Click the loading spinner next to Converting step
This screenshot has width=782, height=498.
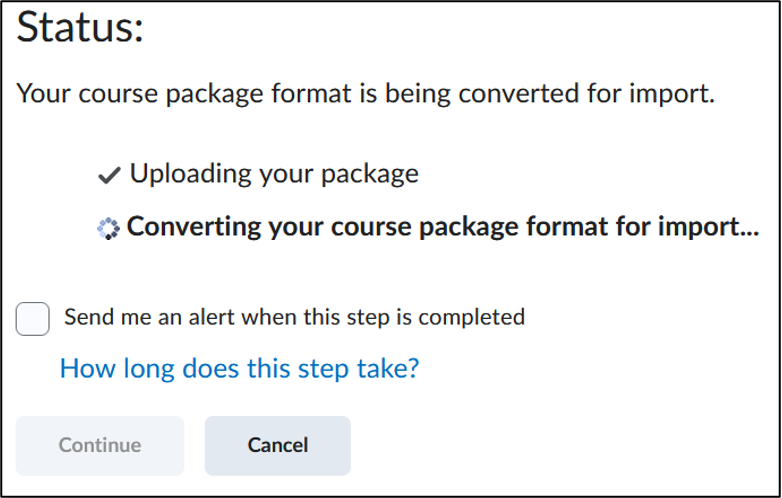(108, 229)
